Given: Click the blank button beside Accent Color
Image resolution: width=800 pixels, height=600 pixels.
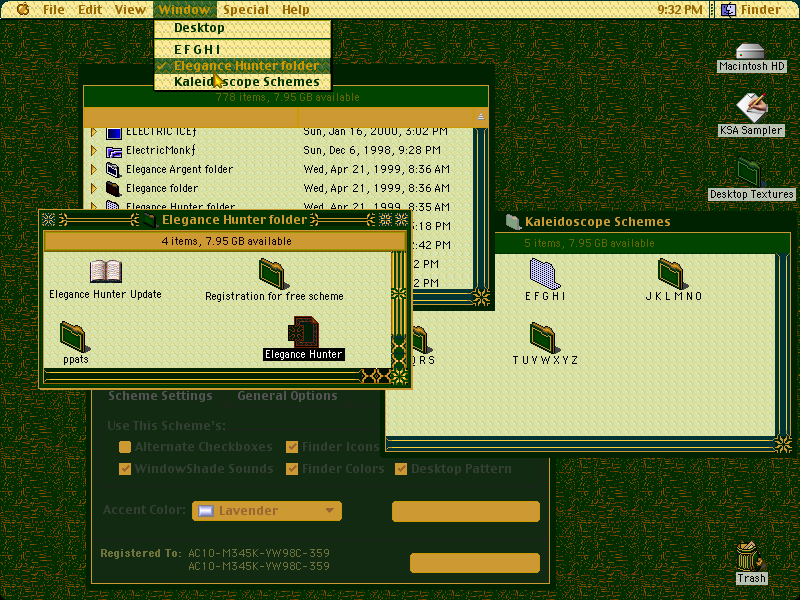Looking at the screenshot, I should pyautogui.click(x=466, y=511).
